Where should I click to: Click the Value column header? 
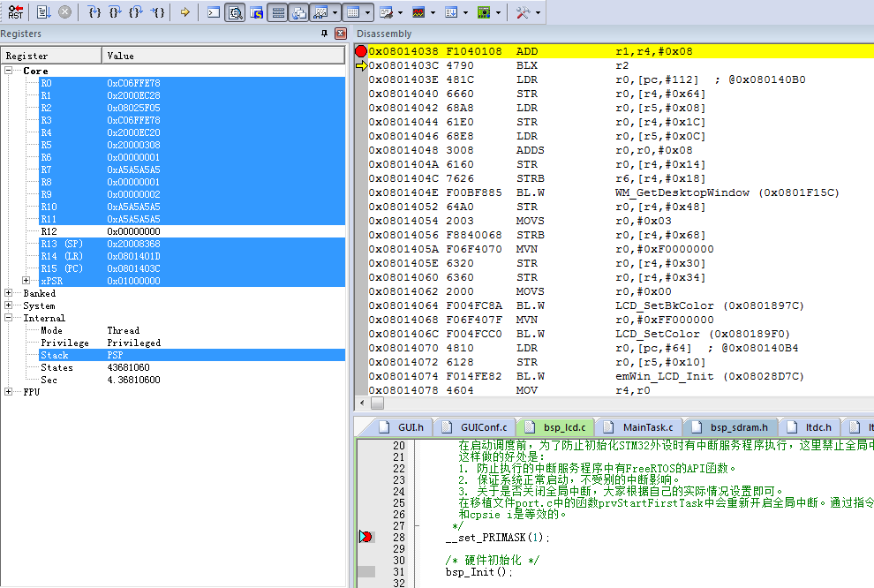223,56
